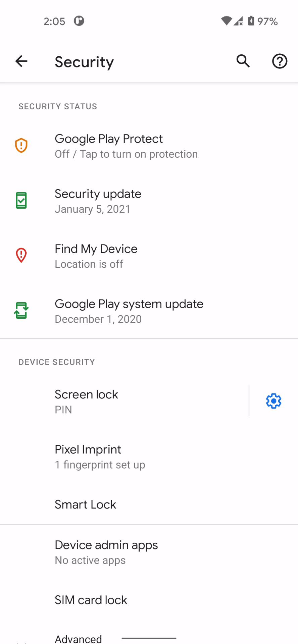Select the Device Security section header
The width and height of the screenshot is (298, 644).
56,362
